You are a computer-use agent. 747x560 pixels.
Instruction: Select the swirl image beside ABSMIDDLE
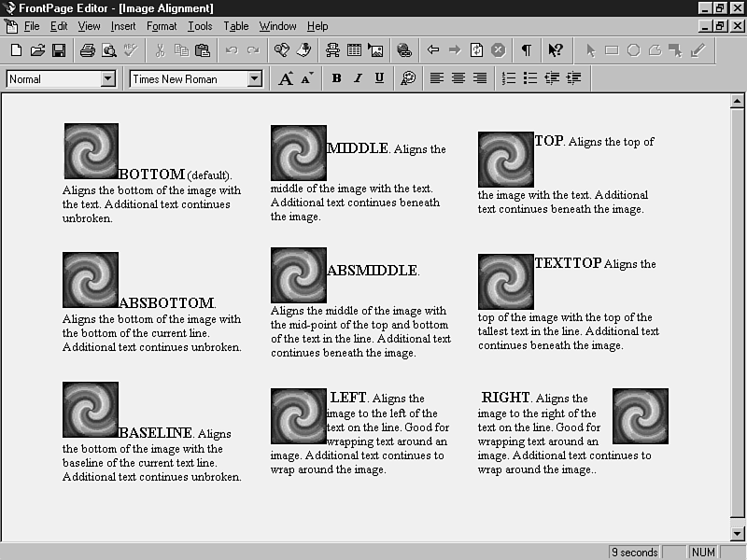click(x=299, y=275)
